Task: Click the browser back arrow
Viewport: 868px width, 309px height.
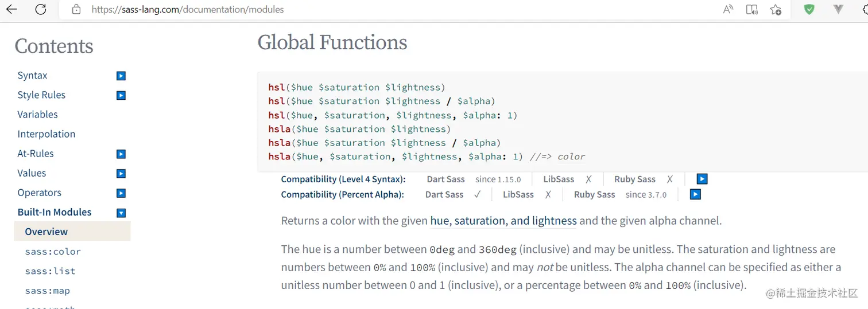Action: tap(11, 9)
